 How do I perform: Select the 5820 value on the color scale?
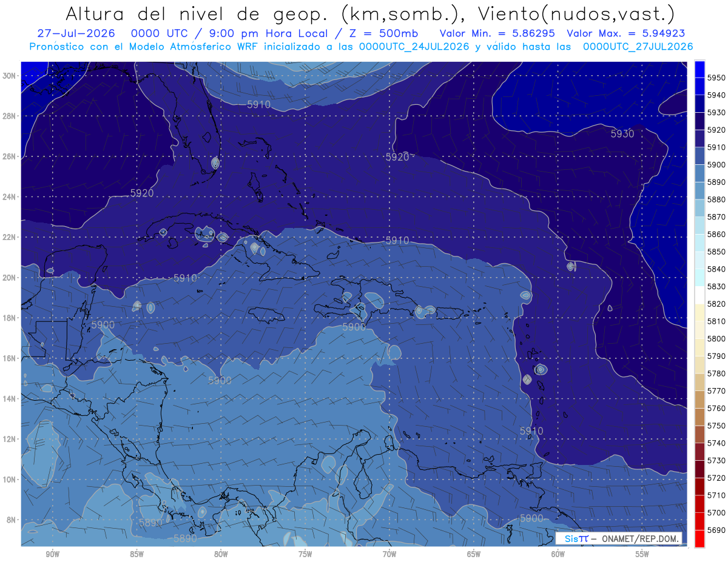coord(716,304)
